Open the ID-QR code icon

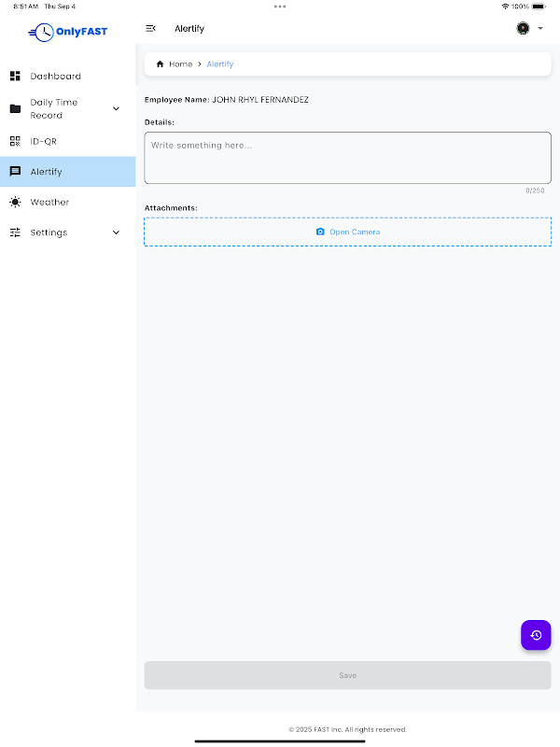15,141
